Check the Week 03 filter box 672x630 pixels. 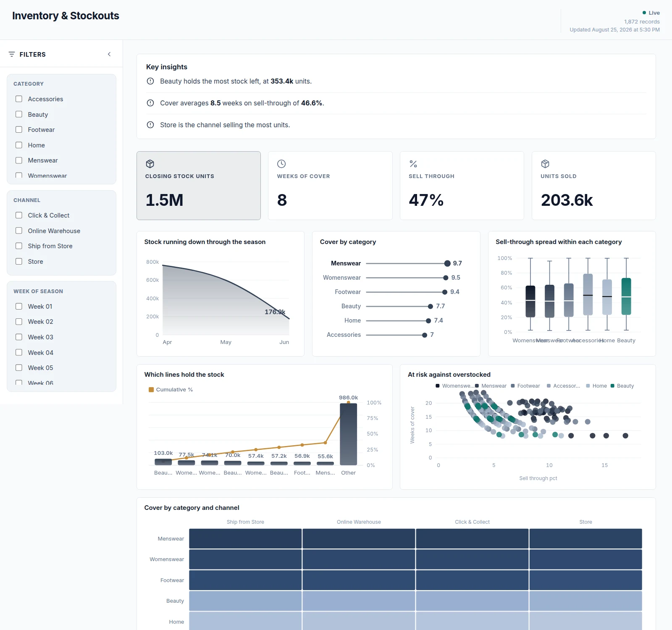click(x=19, y=337)
